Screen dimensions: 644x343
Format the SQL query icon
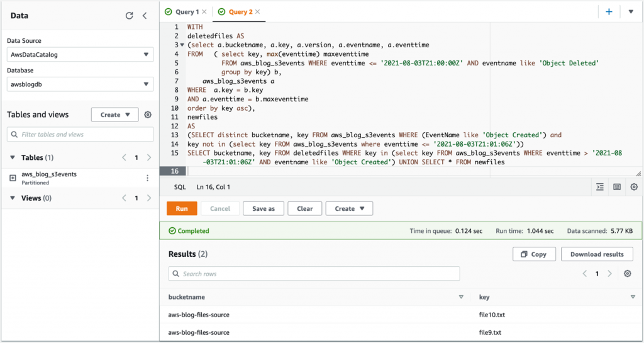pyautogui.click(x=600, y=187)
